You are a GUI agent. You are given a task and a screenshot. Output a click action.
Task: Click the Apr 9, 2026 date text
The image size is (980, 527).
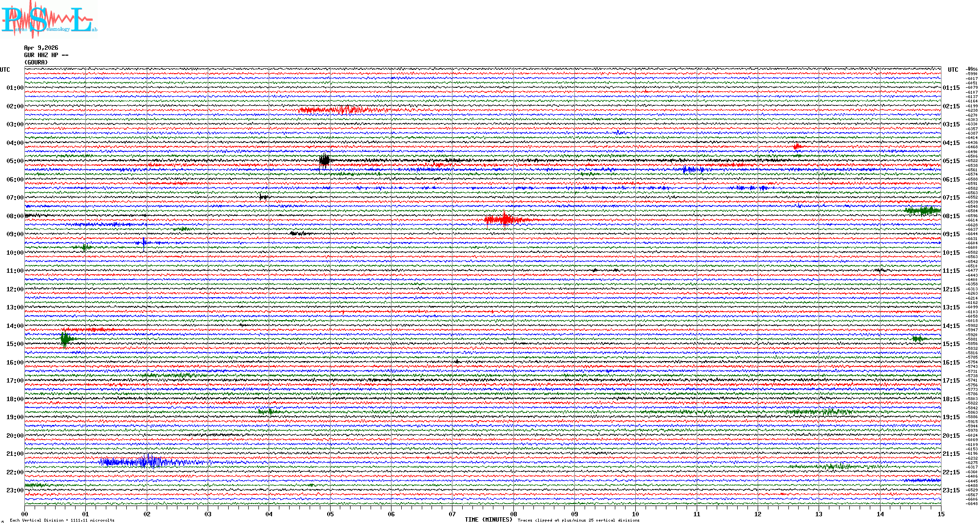click(x=41, y=48)
